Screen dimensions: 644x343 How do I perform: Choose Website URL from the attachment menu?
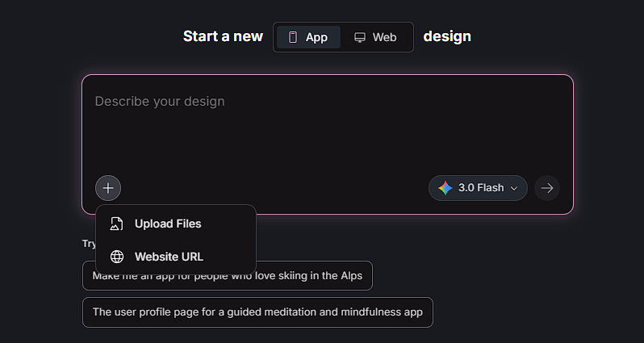coord(169,257)
